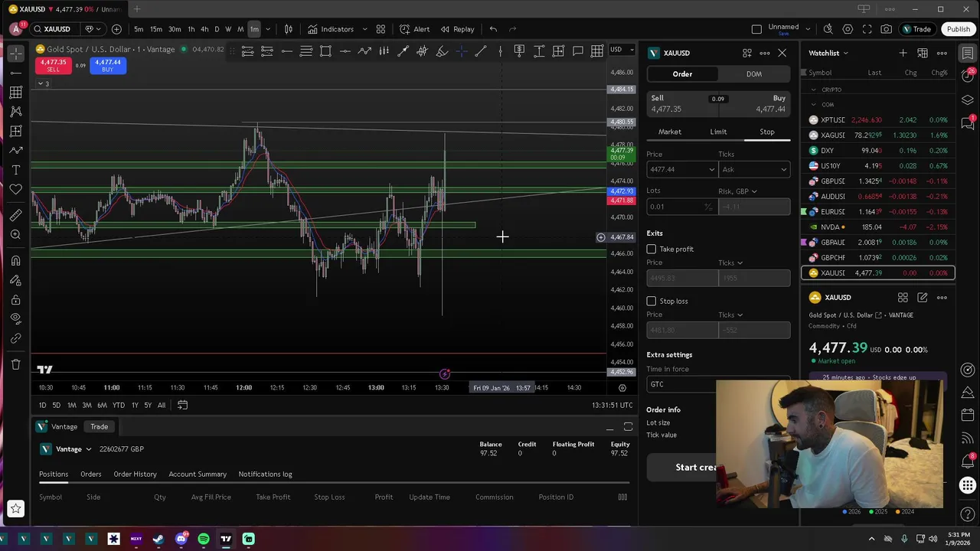Select the zoom in tool in left toolbar

(x=15, y=235)
